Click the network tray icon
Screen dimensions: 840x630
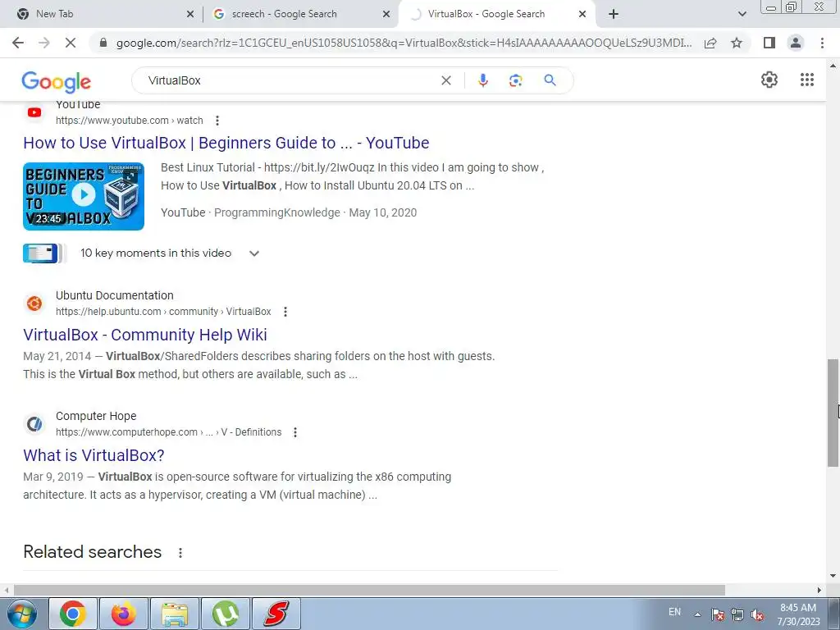point(737,614)
